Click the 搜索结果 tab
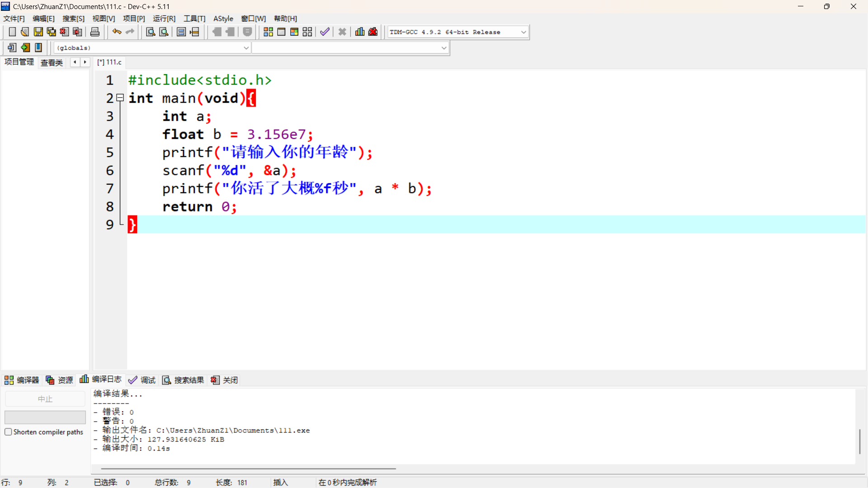This screenshot has height=488, width=868. (184, 380)
